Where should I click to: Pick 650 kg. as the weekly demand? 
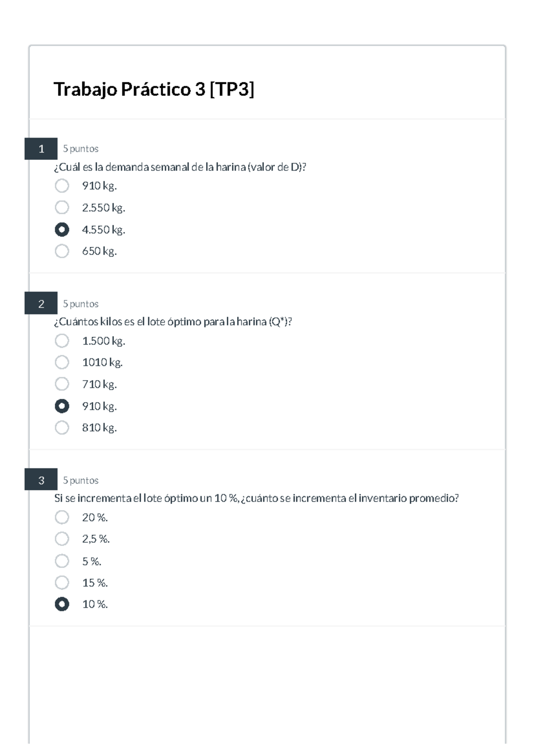(62, 251)
